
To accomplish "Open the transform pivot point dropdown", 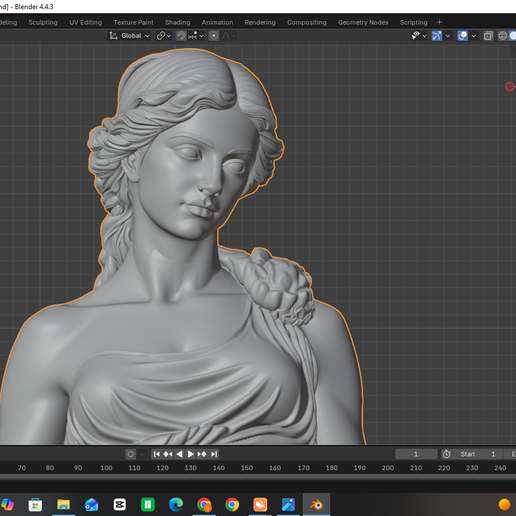I will pyautogui.click(x=163, y=36).
